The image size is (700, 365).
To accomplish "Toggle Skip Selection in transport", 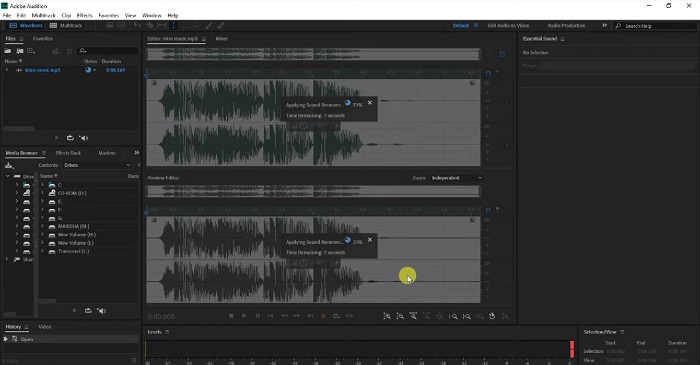I will [x=350, y=316].
